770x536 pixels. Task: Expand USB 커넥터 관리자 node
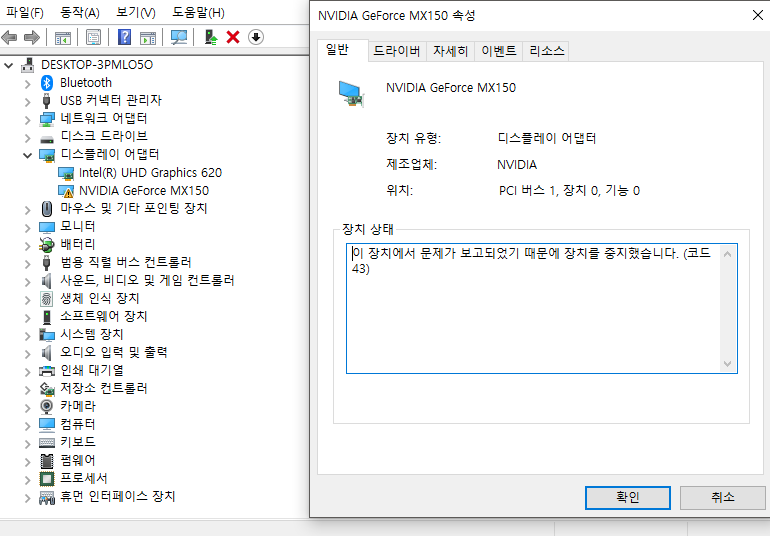[28, 101]
